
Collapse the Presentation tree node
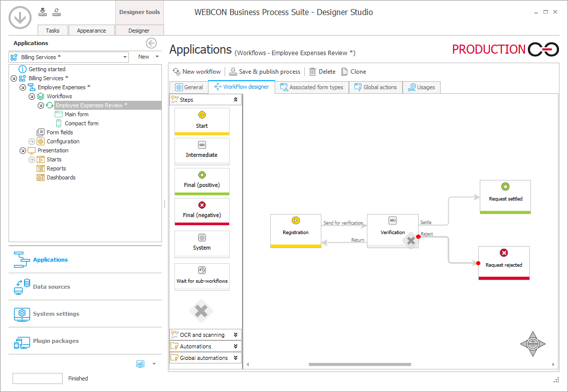tap(23, 150)
